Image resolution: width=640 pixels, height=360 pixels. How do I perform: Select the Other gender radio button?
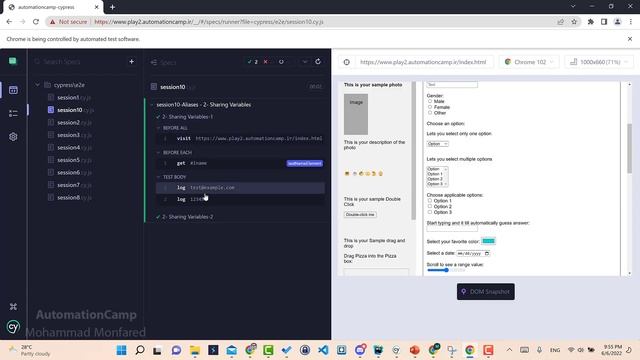click(x=430, y=112)
